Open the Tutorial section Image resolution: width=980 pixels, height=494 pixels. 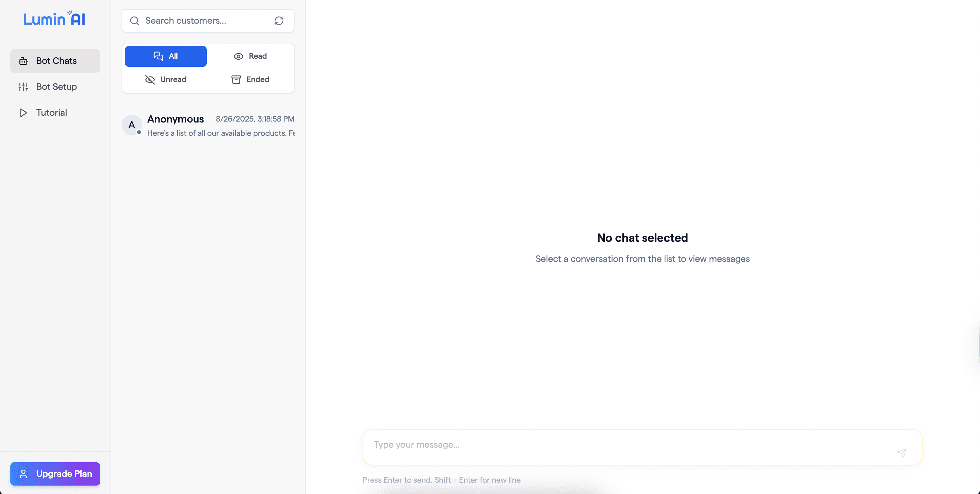(x=51, y=113)
